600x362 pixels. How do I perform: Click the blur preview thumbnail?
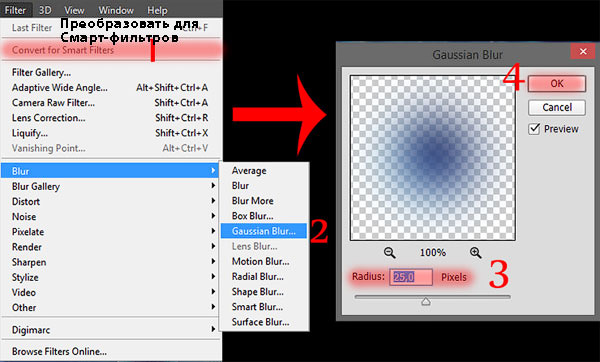coord(433,158)
